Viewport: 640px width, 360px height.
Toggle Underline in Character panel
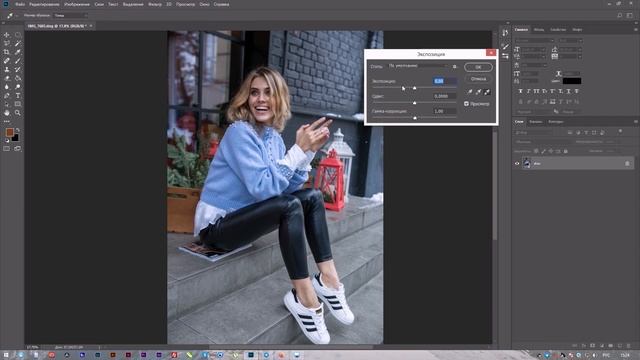pos(569,91)
